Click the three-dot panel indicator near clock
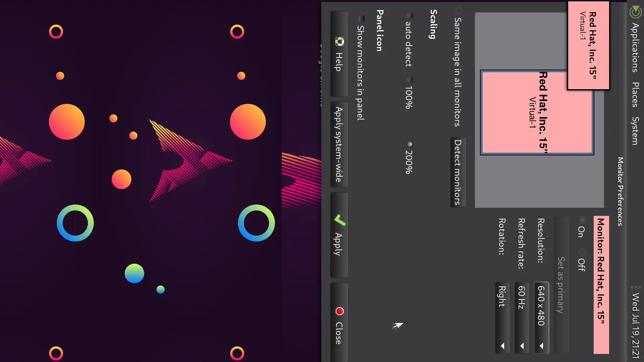The height and width of the screenshot is (362, 644). [635, 287]
